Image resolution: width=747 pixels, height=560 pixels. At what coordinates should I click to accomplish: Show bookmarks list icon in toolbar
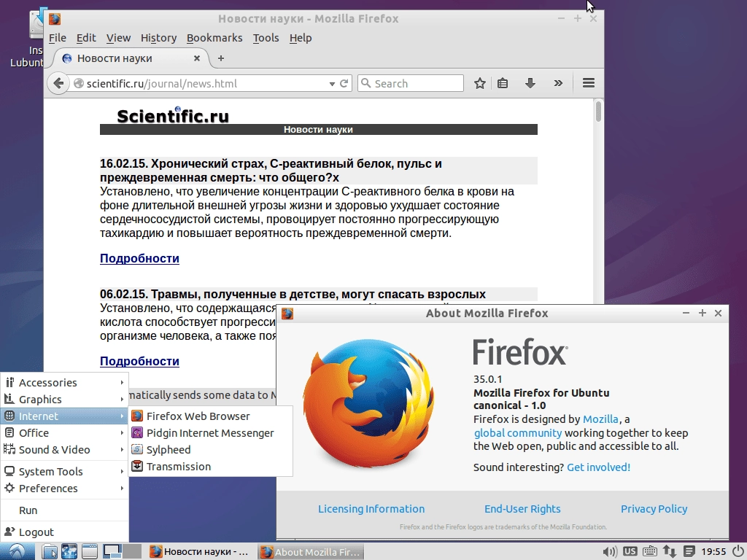pyautogui.click(x=503, y=83)
